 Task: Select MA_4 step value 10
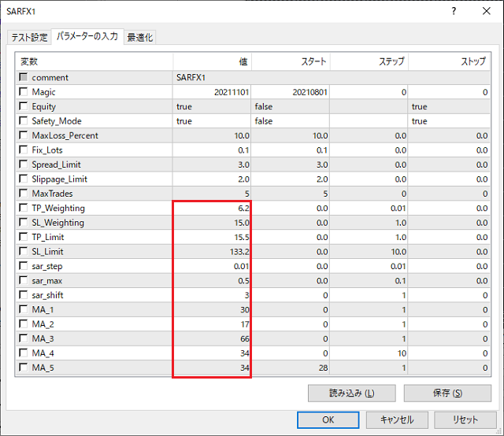(369, 353)
